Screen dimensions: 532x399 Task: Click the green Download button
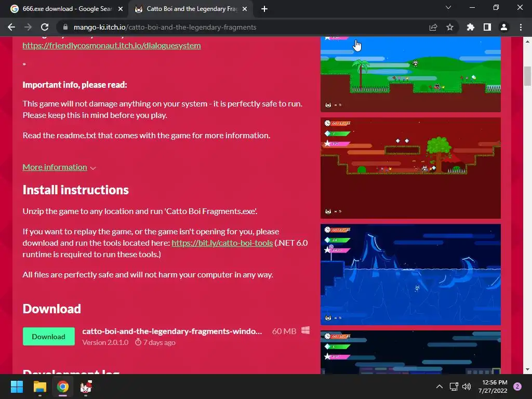click(48, 337)
